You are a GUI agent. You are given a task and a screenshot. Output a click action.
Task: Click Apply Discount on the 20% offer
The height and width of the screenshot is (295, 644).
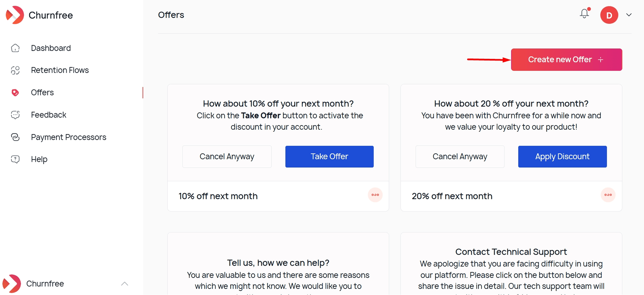click(562, 156)
